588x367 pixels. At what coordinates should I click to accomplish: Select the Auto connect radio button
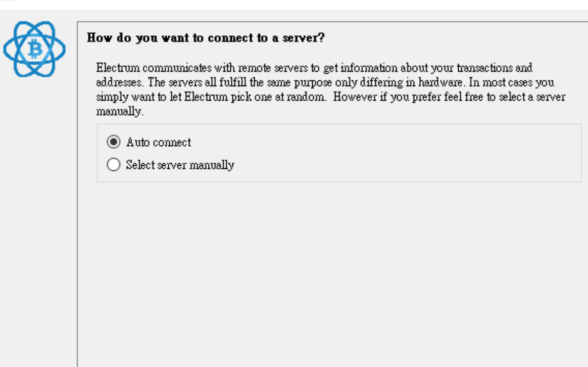[x=114, y=142]
